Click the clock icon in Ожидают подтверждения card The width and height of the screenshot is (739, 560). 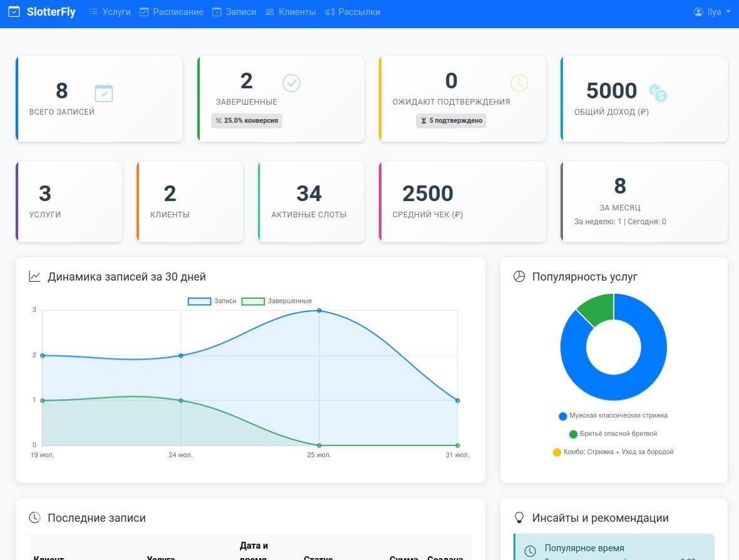(x=519, y=83)
